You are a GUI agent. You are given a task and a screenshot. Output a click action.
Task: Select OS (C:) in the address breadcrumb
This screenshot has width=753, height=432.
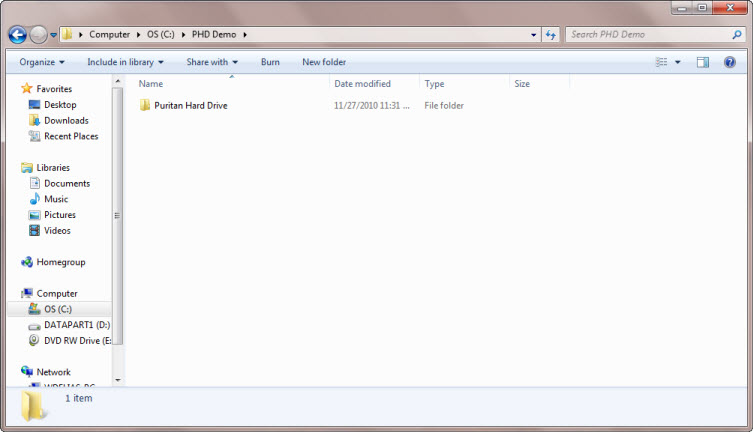point(160,35)
